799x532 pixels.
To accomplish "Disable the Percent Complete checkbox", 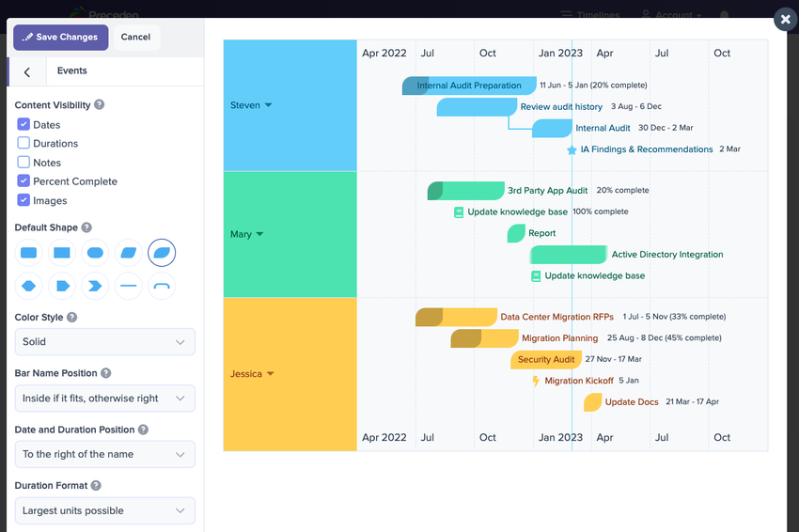I will click(23, 180).
